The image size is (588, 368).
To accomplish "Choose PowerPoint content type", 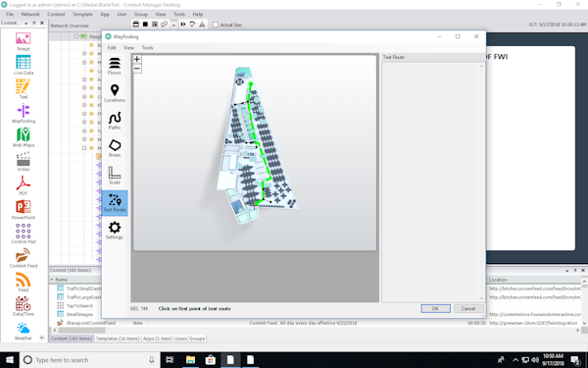I will [23, 210].
